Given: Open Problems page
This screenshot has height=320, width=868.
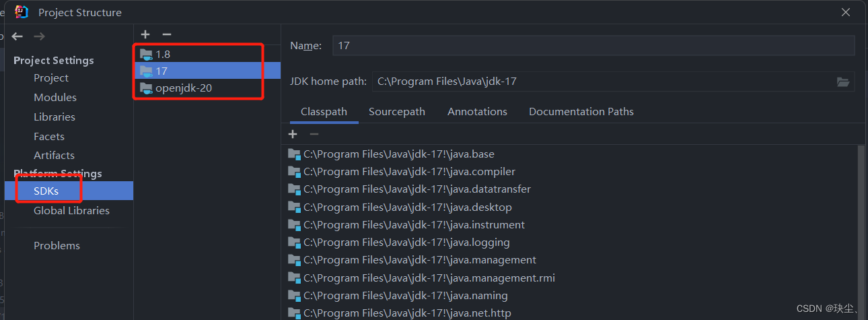Looking at the screenshot, I should tap(57, 246).
